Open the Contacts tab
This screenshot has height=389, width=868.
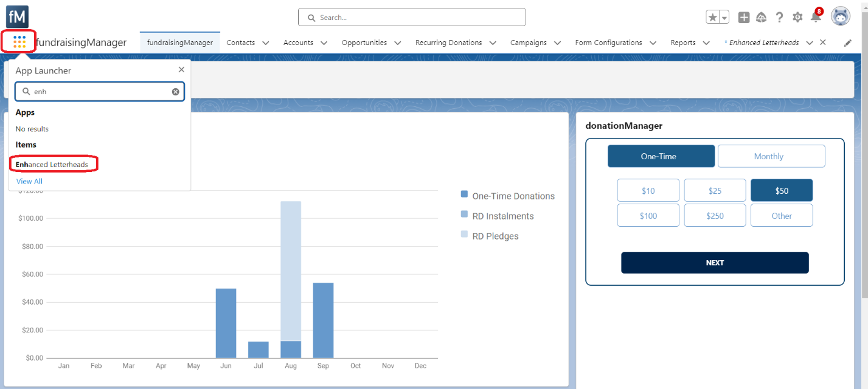point(240,43)
